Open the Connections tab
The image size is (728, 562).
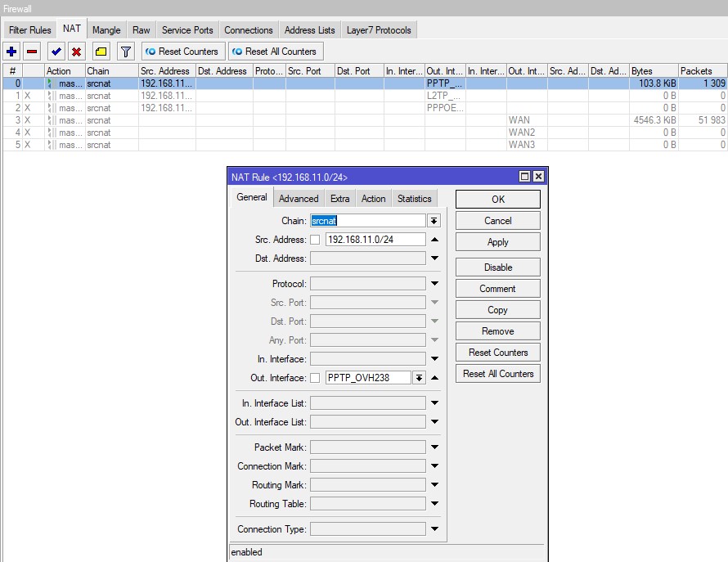(x=249, y=30)
